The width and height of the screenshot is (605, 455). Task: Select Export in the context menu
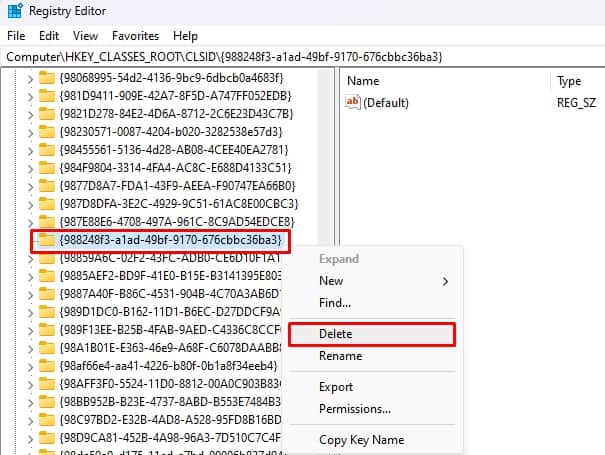336,387
